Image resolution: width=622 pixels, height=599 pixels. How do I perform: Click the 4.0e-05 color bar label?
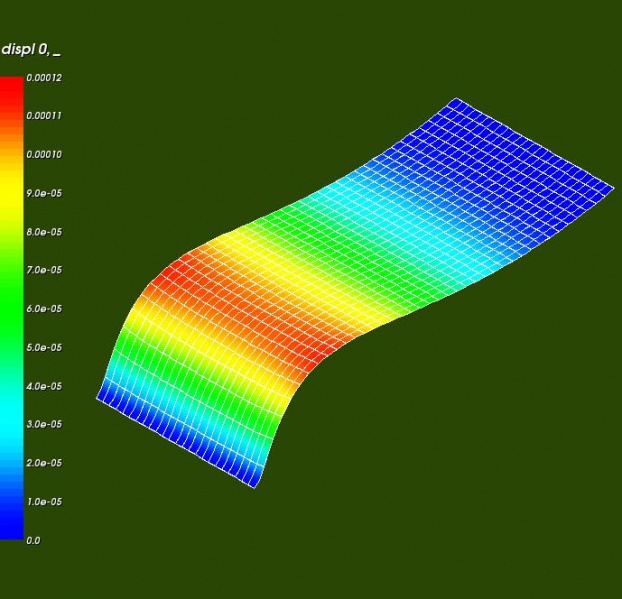[44, 386]
